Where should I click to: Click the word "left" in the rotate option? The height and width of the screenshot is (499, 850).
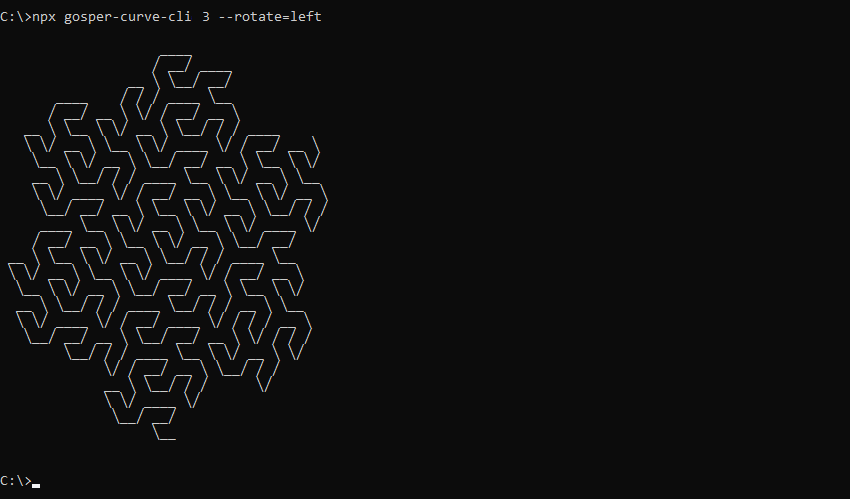point(306,17)
